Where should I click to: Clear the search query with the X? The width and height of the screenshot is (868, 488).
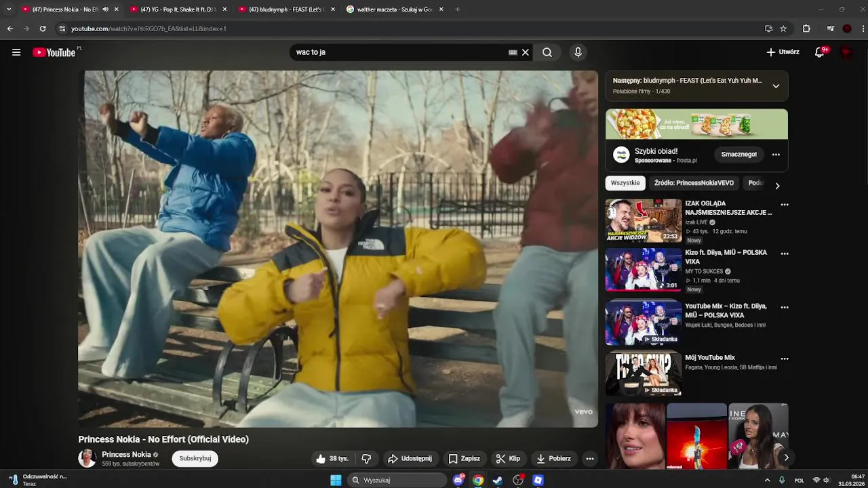coord(525,52)
